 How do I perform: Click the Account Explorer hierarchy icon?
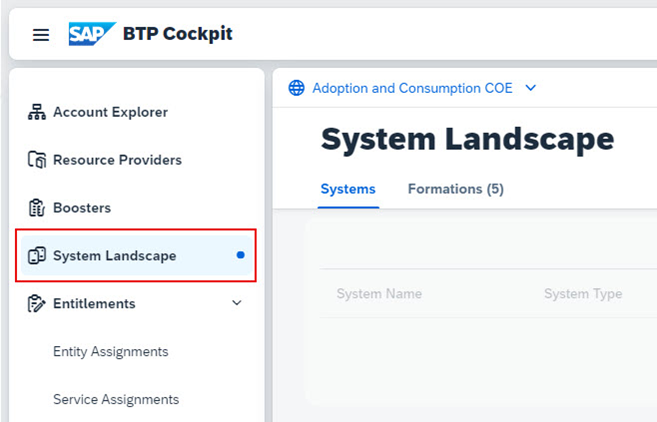[x=37, y=112]
